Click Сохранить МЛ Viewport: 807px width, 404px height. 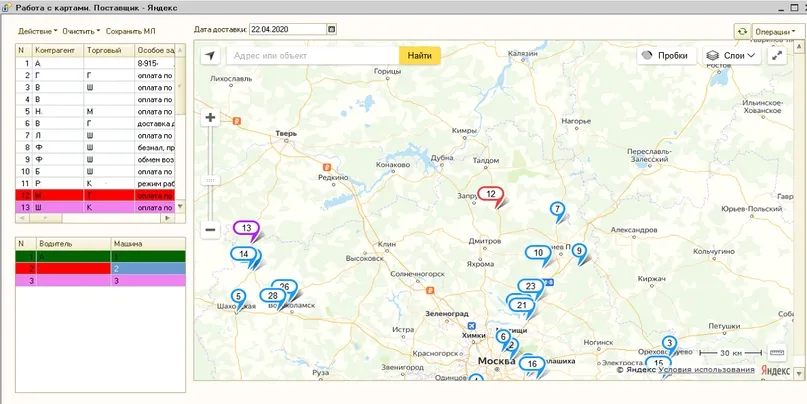pyautogui.click(x=130, y=31)
